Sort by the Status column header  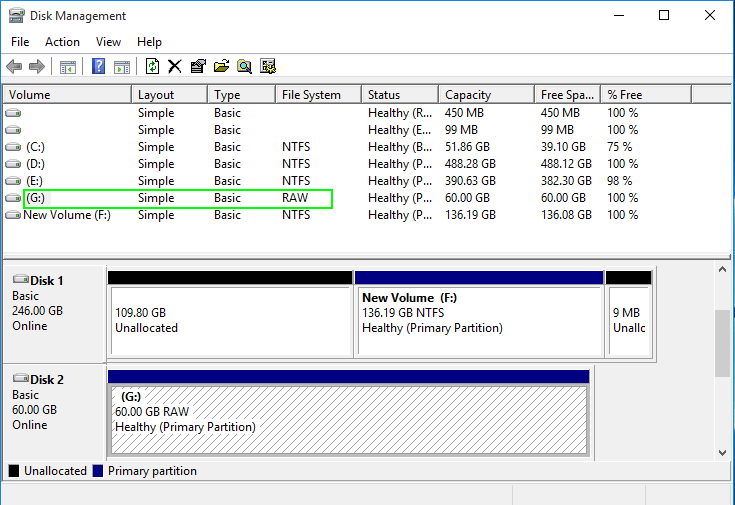point(400,95)
